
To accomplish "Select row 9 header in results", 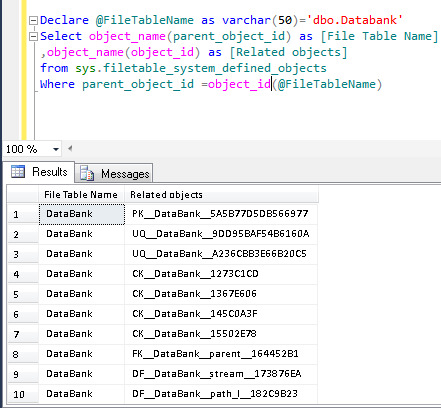I will pos(23,374).
